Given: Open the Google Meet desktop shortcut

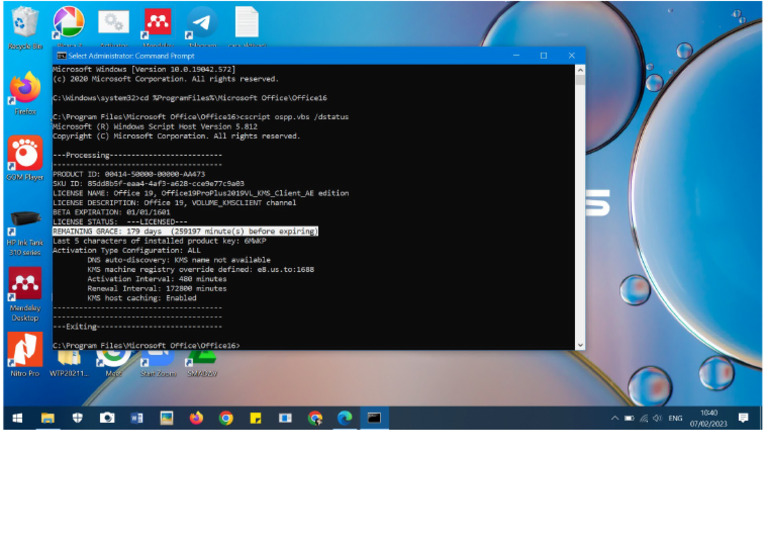Looking at the screenshot, I should coord(114,363).
